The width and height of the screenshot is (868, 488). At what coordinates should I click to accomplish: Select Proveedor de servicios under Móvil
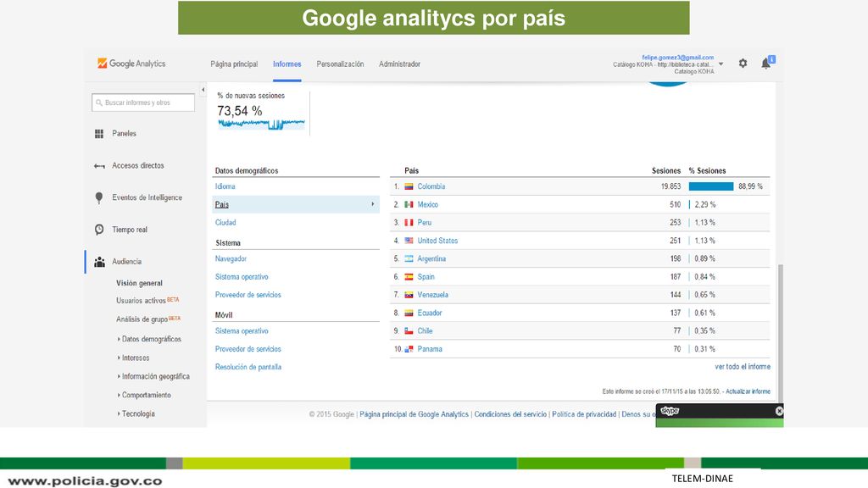(248, 349)
